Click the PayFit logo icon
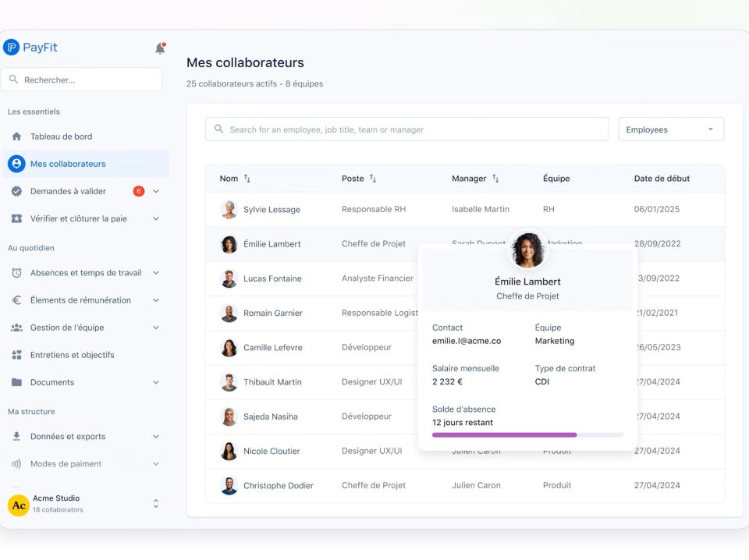Image resolution: width=749 pixels, height=560 pixels. click(11, 47)
